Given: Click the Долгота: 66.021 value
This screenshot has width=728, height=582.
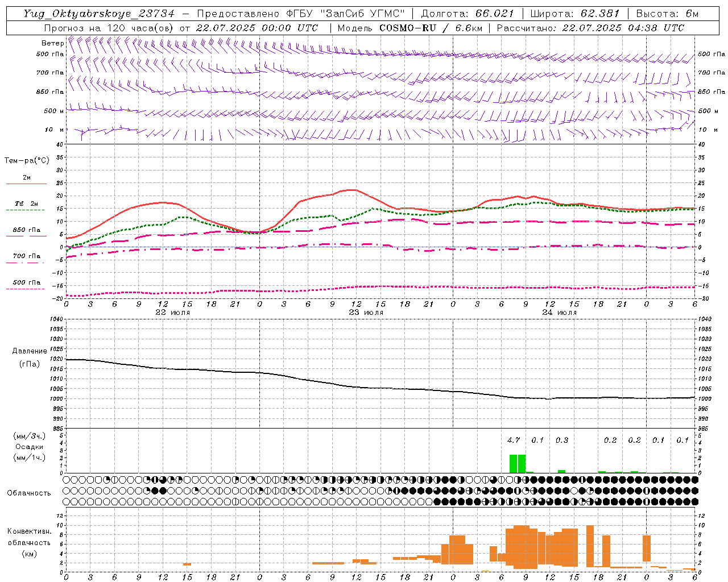Looking at the screenshot, I should [468, 14].
